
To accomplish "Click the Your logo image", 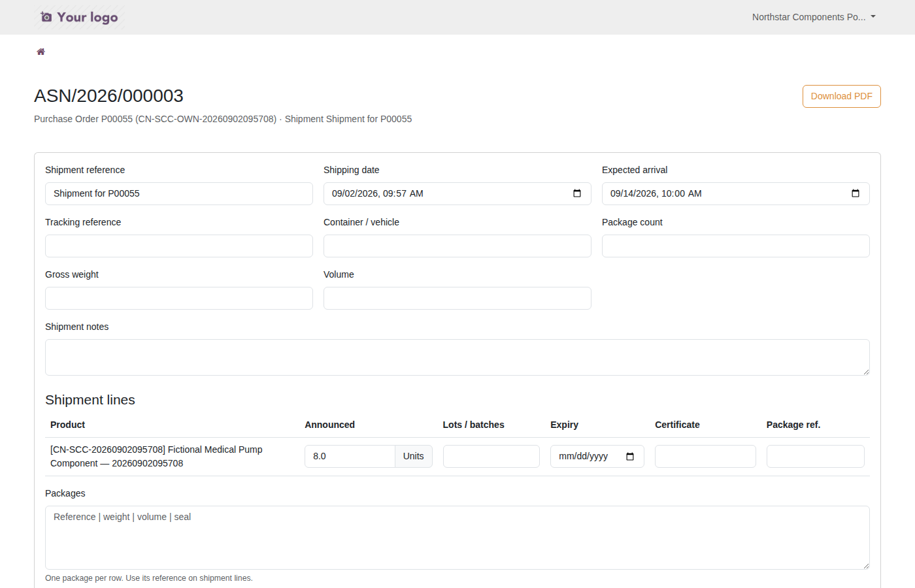I will (80, 17).
